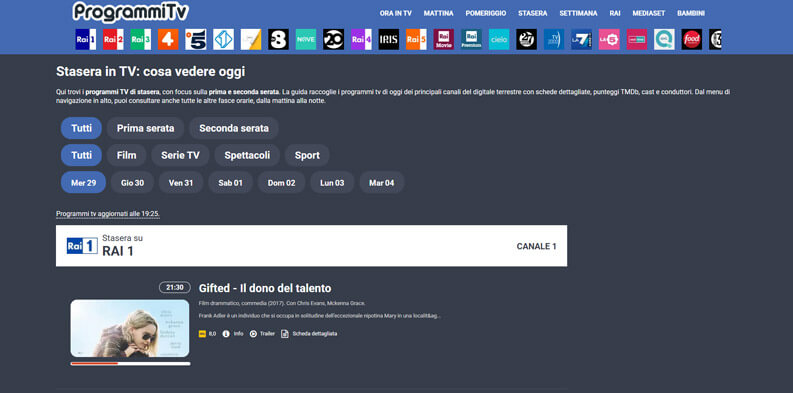Click the Info icon under Gifted
The height and width of the screenshot is (393, 793).
pyautogui.click(x=226, y=334)
